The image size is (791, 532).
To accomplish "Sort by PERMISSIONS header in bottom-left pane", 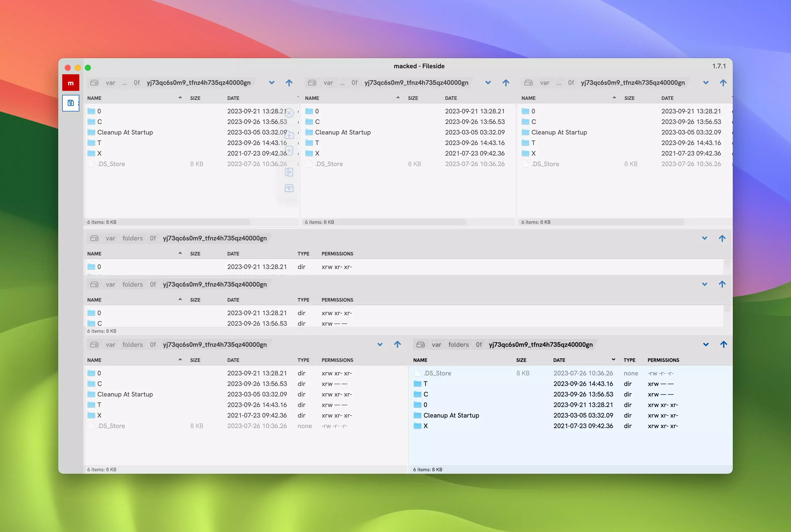I will [337, 360].
